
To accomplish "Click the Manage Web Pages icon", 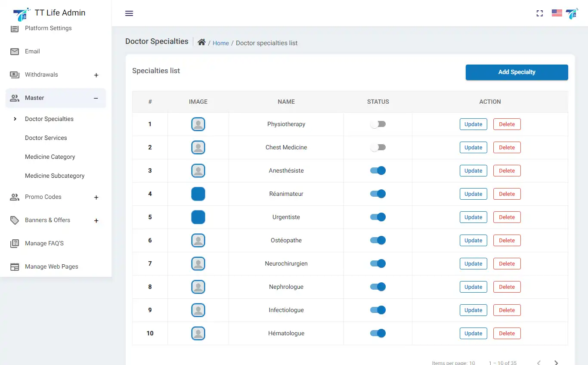I will 15,267.
